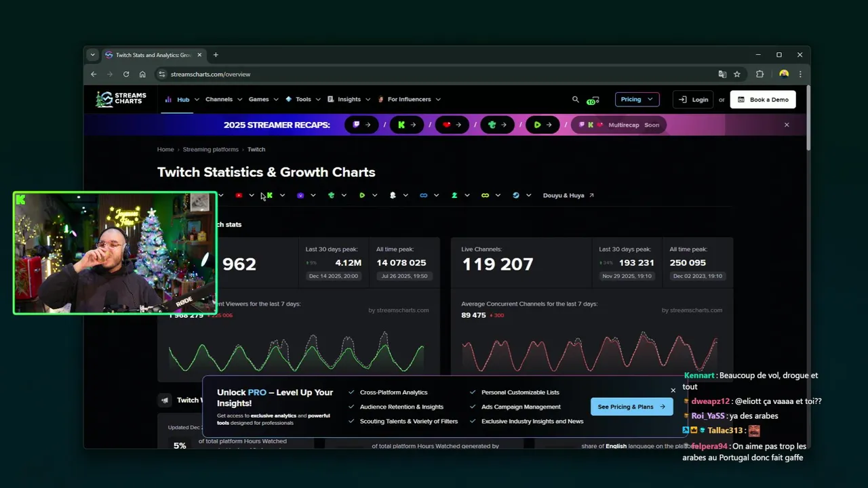Open Streaming platforms breadcrumb link
The width and height of the screenshot is (868, 488).
click(210, 149)
